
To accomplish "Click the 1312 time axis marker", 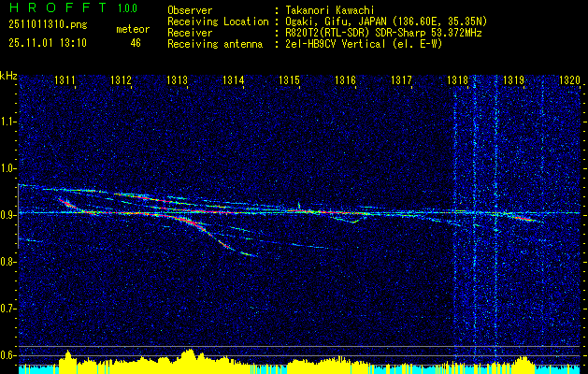I will tap(121, 80).
